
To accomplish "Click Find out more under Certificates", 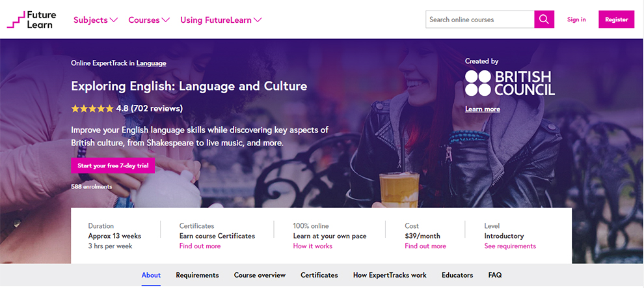I will coord(200,246).
